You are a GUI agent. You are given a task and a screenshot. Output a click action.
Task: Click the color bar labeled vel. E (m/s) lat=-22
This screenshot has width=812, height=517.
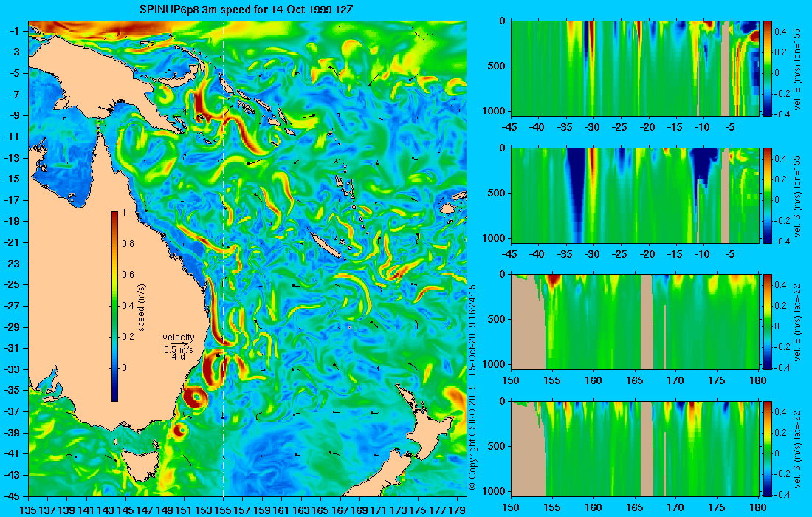pyautogui.click(x=768, y=322)
